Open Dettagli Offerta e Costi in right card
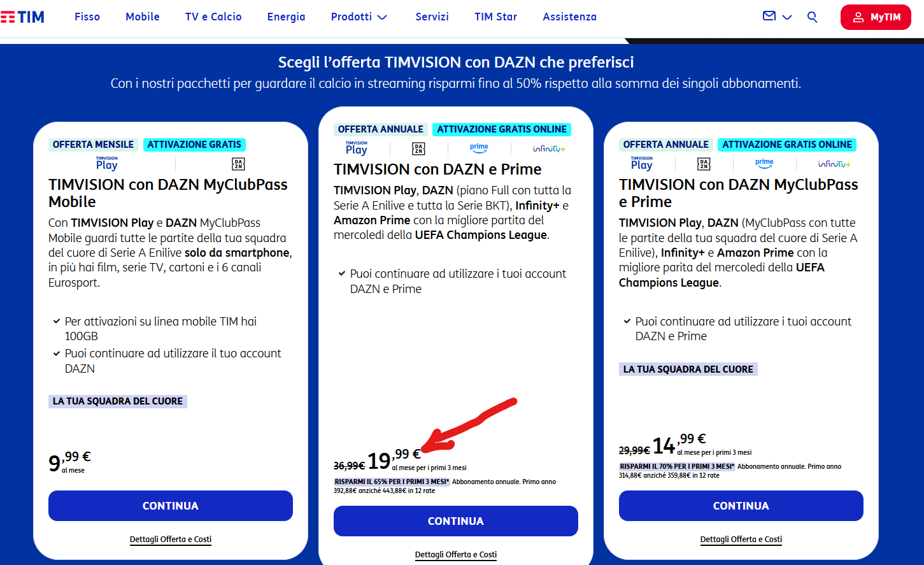The image size is (924, 565). 741,540
